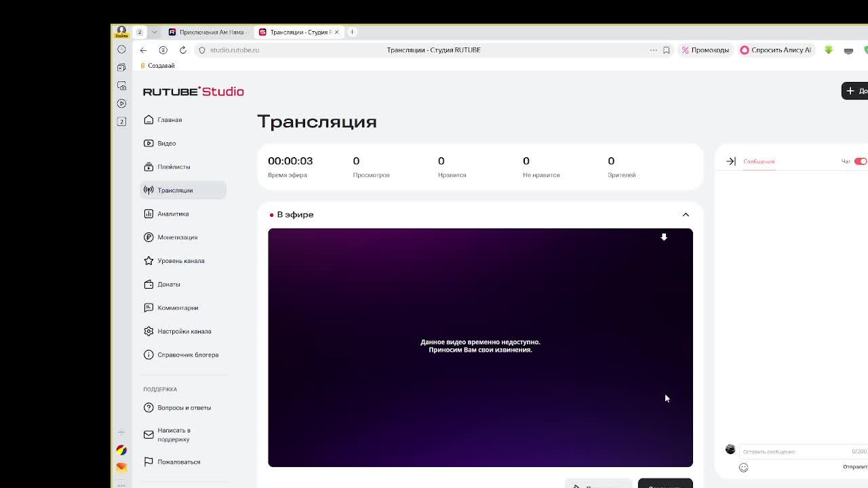Open Донаты section
Screen dimensions: 868x488
click(x=168, y=284)
